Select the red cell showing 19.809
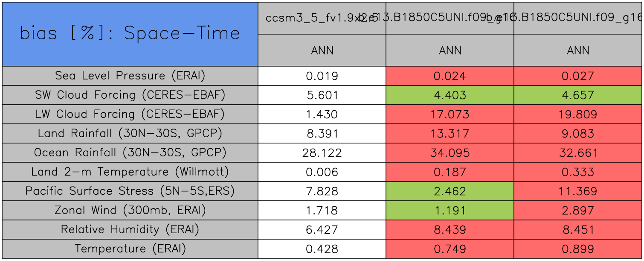 pyautogui.click(x=578, y=114)
